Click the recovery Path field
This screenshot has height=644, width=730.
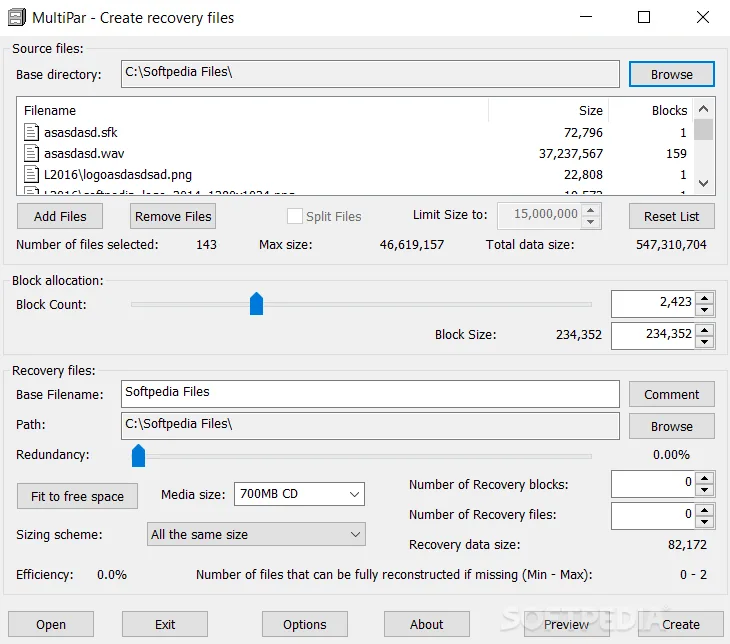[370, 426]
